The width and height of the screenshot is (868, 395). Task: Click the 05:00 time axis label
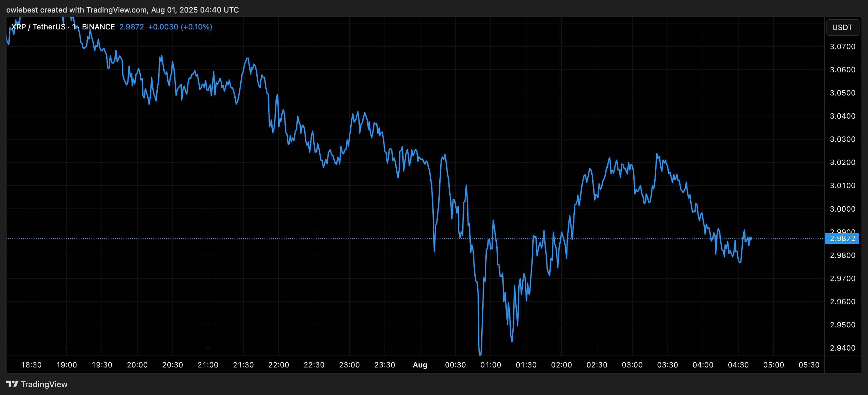point(774,365)
